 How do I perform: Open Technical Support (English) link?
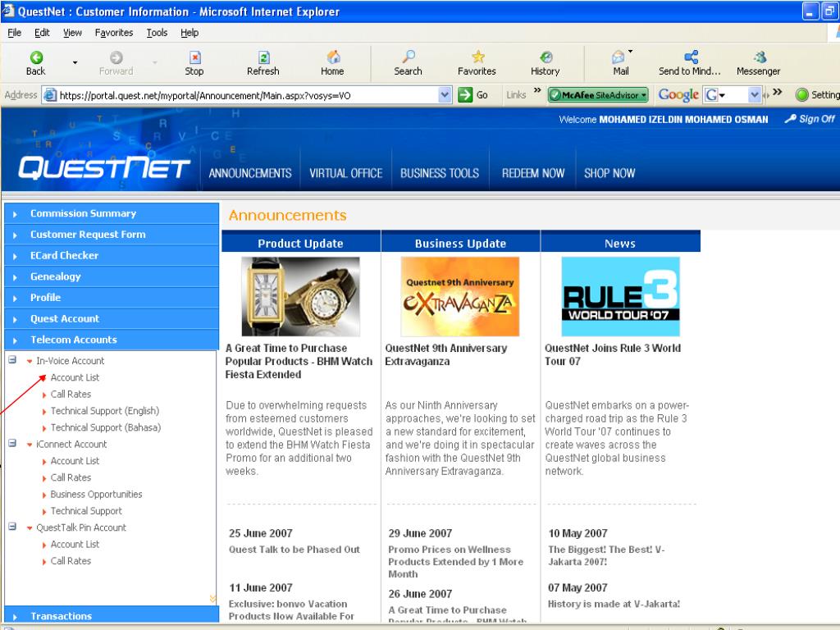(105, 410)
